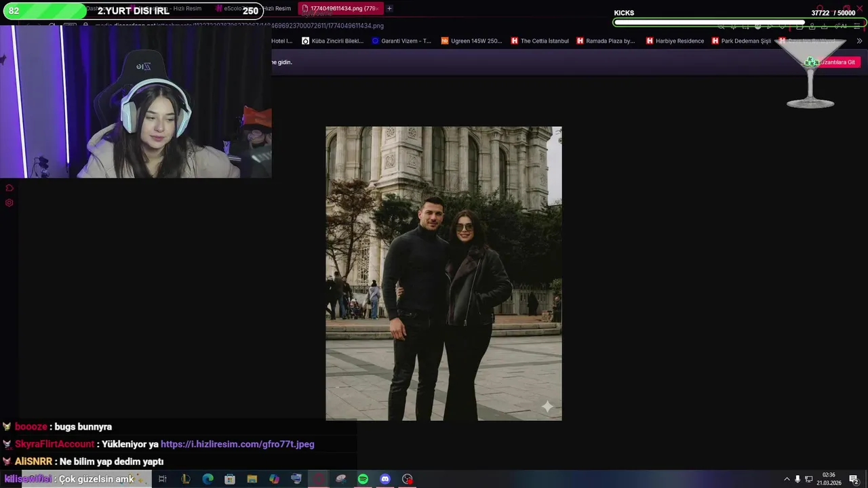Open Küba Zincirli Bileklik bookmark
The image size is (868, 488).
332,41
